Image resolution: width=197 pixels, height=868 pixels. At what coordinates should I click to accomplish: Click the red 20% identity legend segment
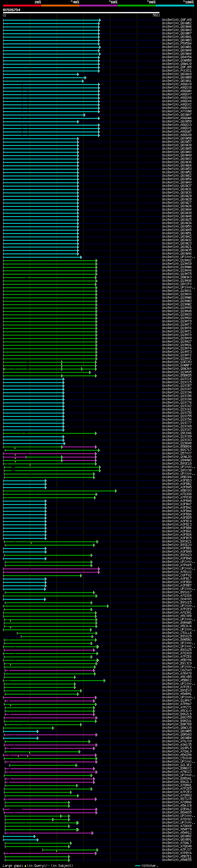tap(22, 6)
